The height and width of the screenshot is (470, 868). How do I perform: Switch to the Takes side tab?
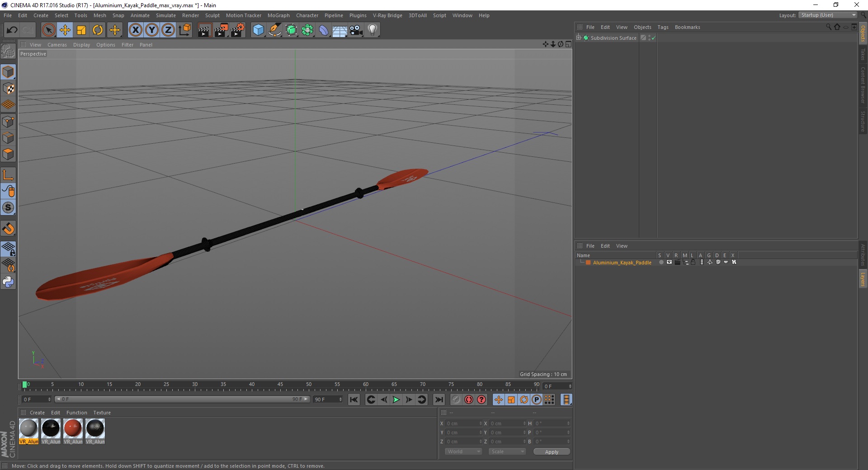[x=863, y=54]
